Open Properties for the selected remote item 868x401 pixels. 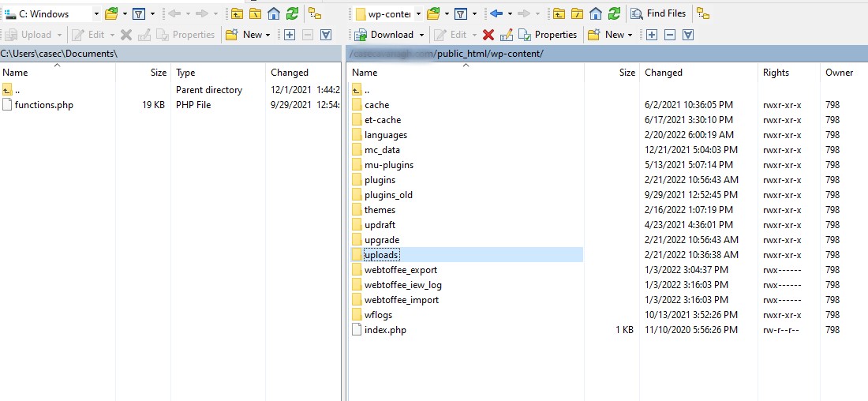[x=548, y=35]
